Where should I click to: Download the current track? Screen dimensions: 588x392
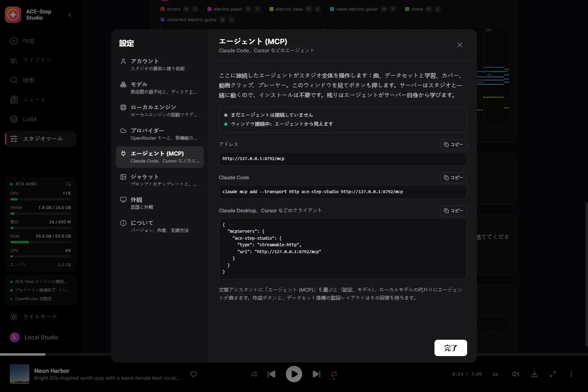tap(535, 374)
